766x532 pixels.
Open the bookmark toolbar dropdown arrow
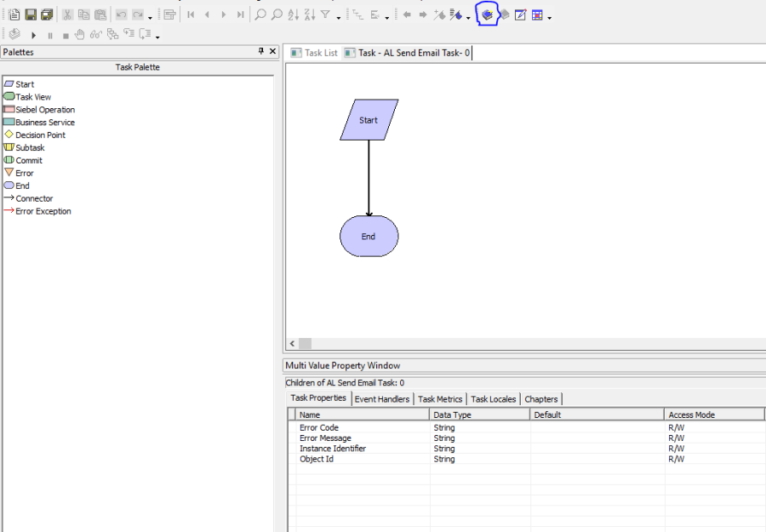[x=468, y=18]
